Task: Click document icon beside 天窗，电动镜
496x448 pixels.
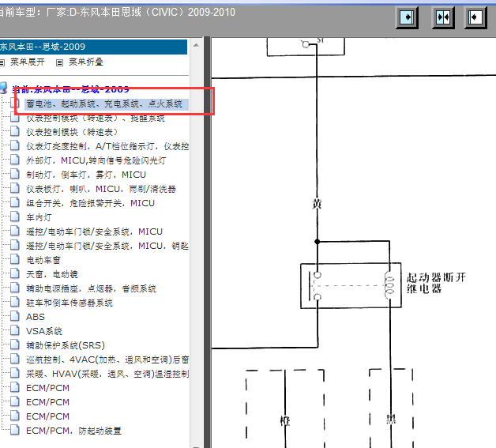Action: (x=14, y=273)
